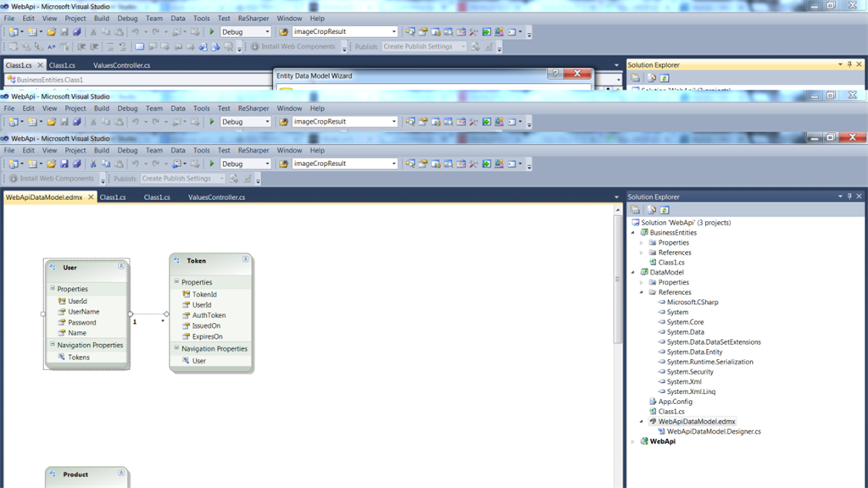Click Save All icon in frontmost window toolbar
868x488 pixels.
point(77,164)
